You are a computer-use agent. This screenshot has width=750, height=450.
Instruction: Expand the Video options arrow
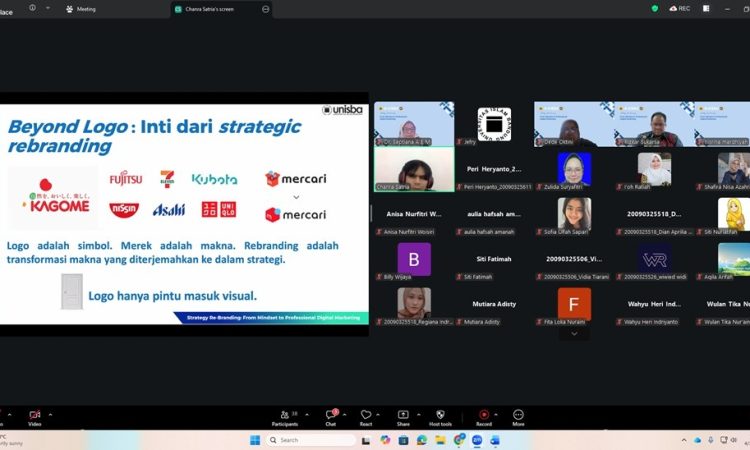pyautogui.click(x=50, y=414)
